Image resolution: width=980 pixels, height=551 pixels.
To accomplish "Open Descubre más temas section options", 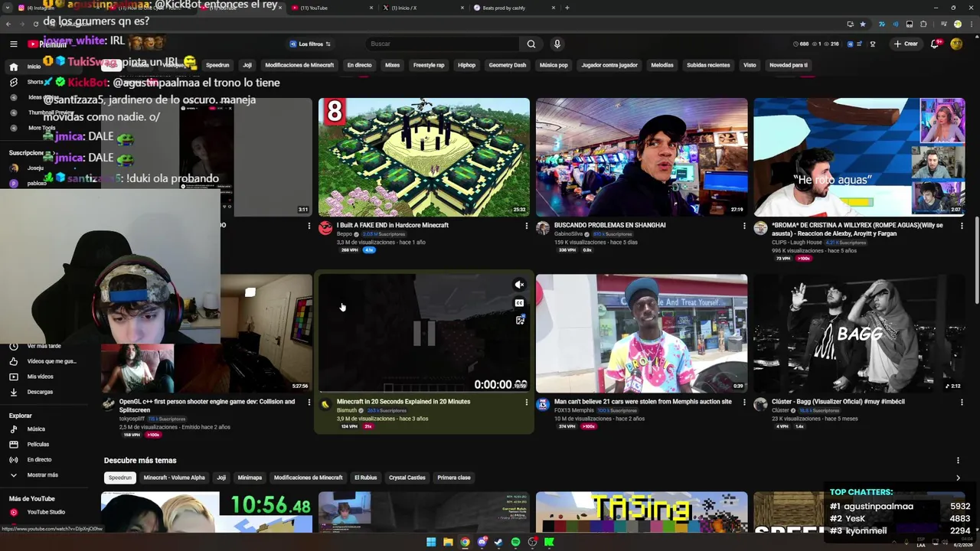I will (x=958, y=460).
